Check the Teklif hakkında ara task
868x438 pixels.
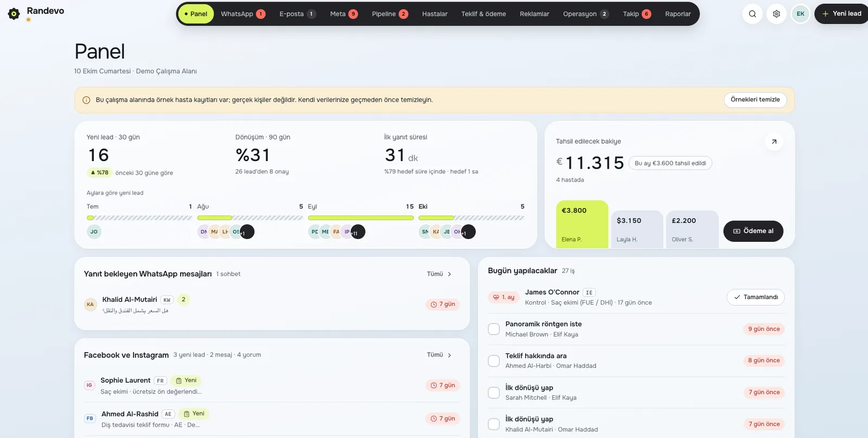[494, 360]
